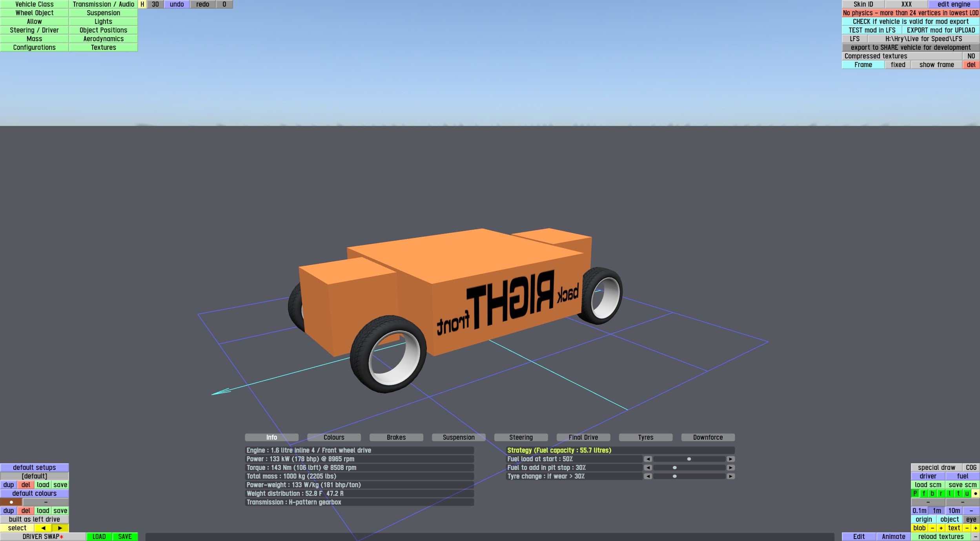Click the perspective 'P' view button
Screen dimensions: 980x541
point(915,493)
